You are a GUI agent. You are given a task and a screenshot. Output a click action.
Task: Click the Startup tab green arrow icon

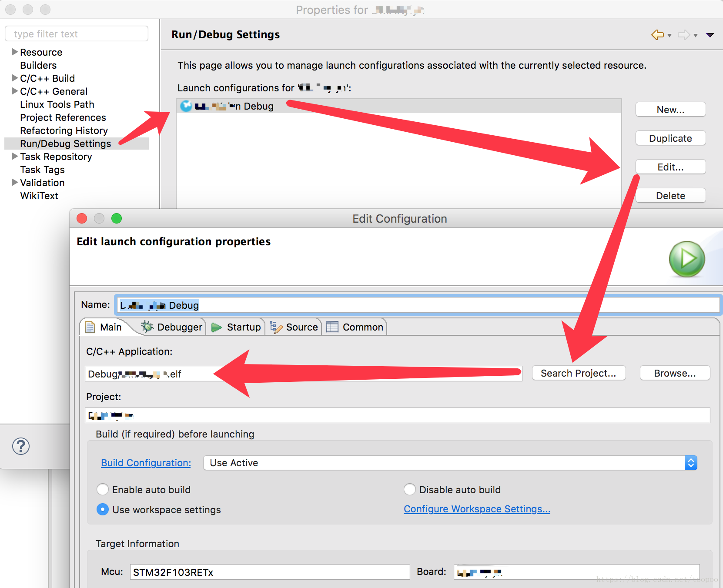[216, 327]
